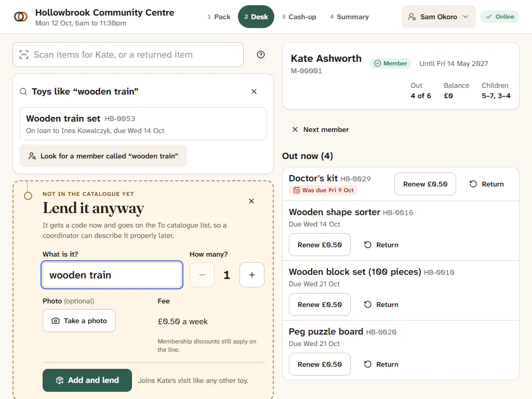Increase quantity with the plus stepper

point(252,275)
